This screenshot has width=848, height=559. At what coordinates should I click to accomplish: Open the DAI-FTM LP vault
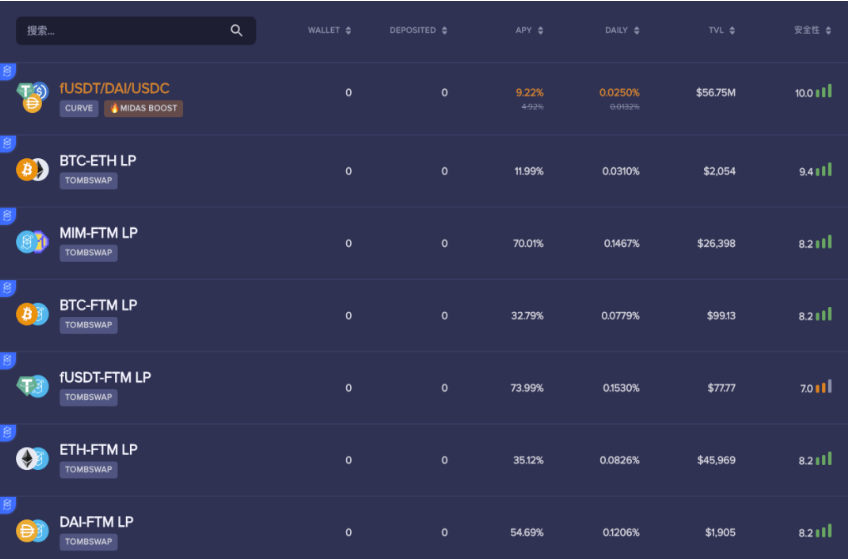coord(96,522)
